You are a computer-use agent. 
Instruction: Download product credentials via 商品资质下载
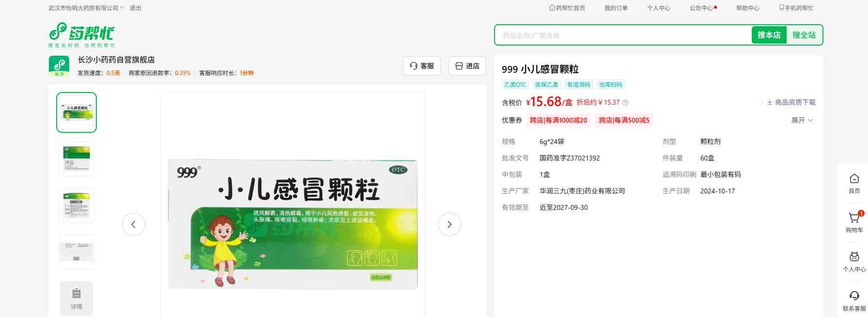coord(791,102)
